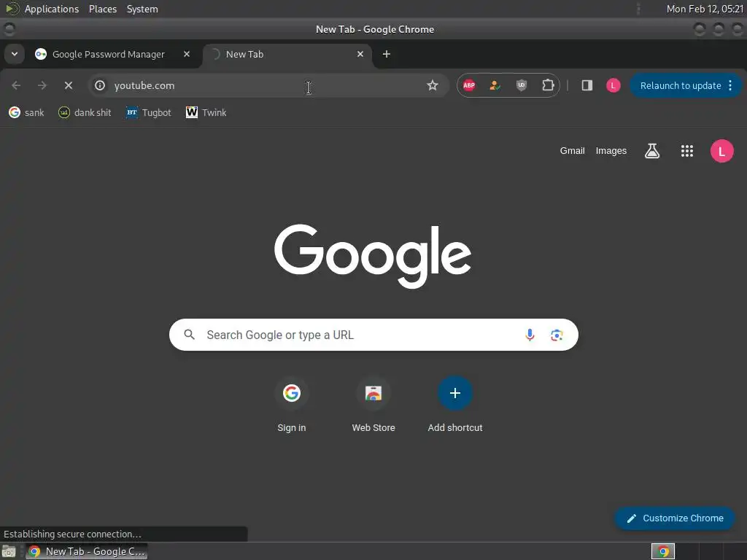Open the Google Account L avatar on page

pos(721,151)
